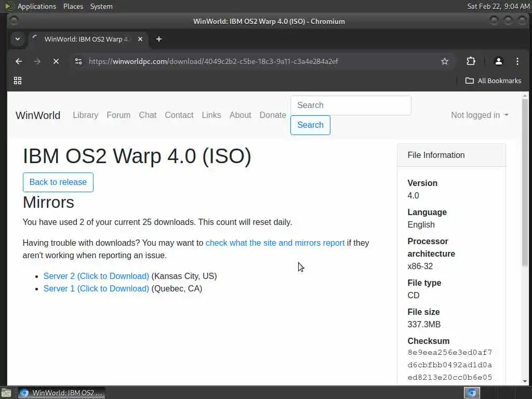Click the show desktop icon in bottom panel
Image resolution: width=532 pixels, height=399 pixels.
[x=6, y=393]
